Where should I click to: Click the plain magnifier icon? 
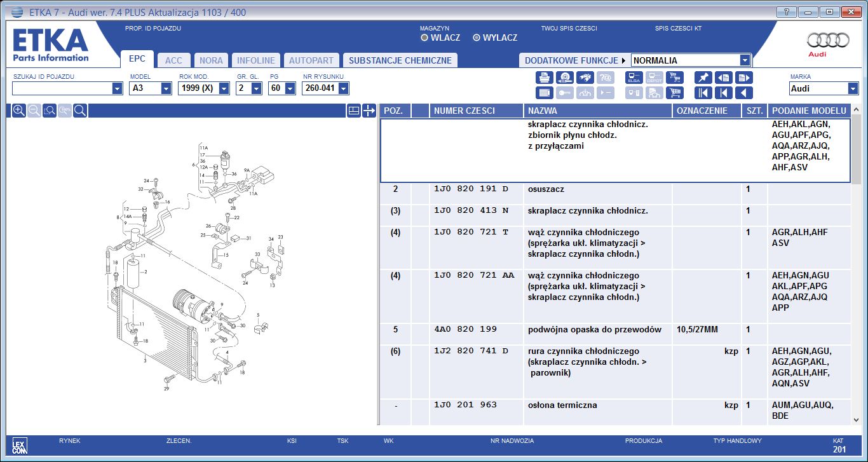(80, 111)
